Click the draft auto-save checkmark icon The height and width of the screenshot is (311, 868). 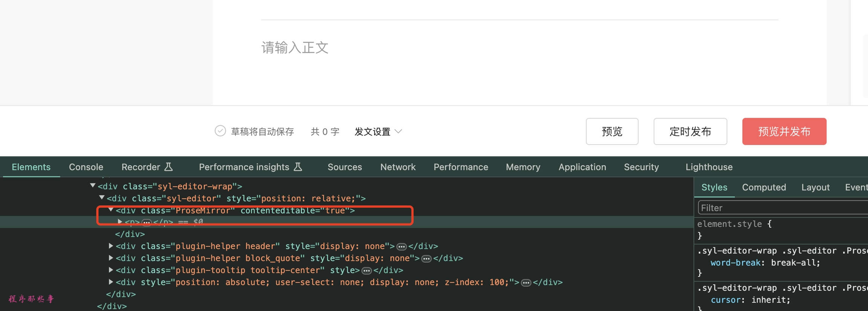tap(220, 131)
